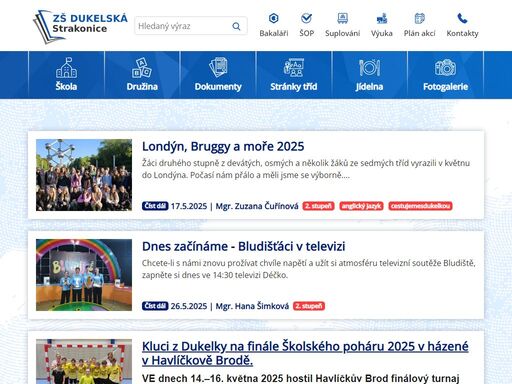The height and width of the screenshot is (384, 512).
Task: Click the date 26.5.2025
Action: click(x=189, y=306)
